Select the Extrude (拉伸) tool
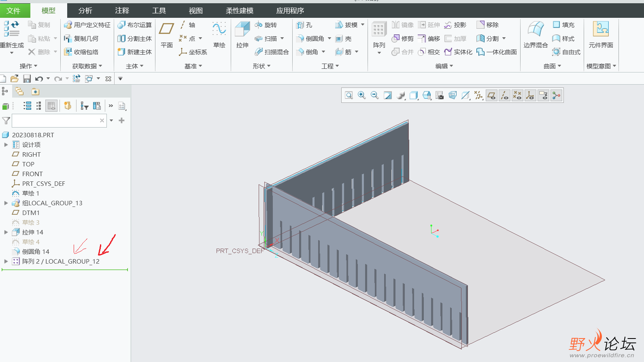Screen dimensions: 644x362 pyautogui.click(x=242, y=35)
